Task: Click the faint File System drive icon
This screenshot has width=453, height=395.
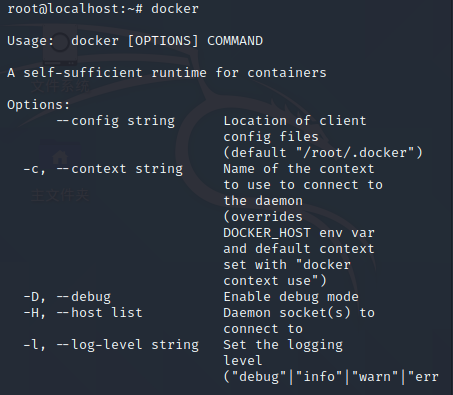Action: [60, 45]
